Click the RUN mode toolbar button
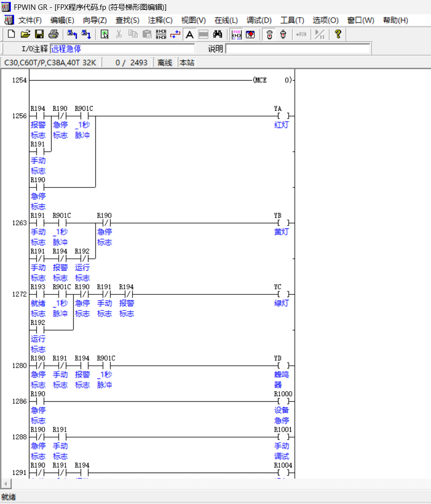 pyautogui.click(x=301, y=34)
